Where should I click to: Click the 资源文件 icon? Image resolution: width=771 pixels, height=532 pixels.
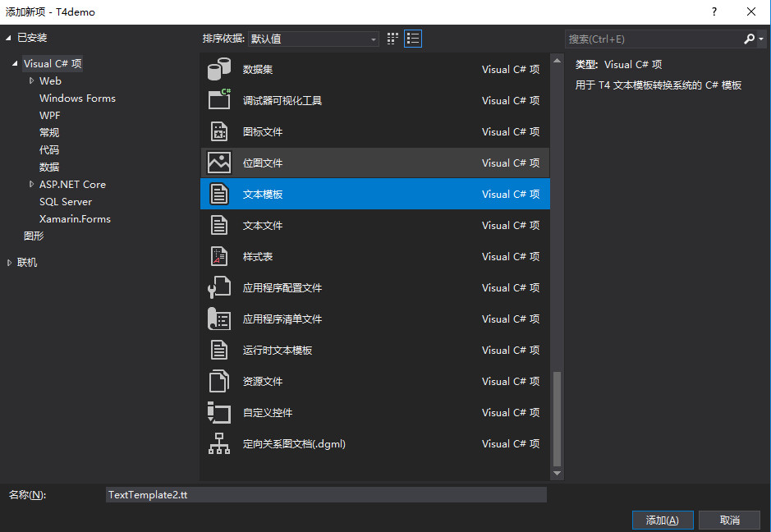click(x=218, y=381)
